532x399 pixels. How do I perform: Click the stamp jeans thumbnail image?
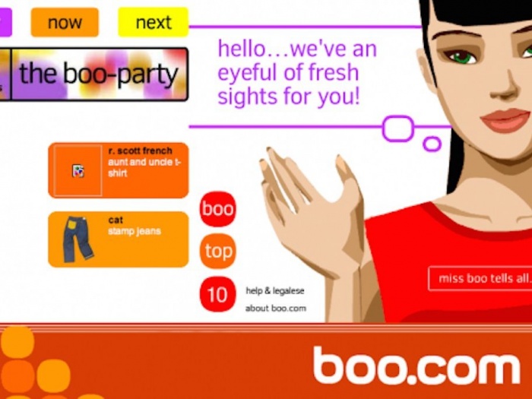(x=78, y=239)
